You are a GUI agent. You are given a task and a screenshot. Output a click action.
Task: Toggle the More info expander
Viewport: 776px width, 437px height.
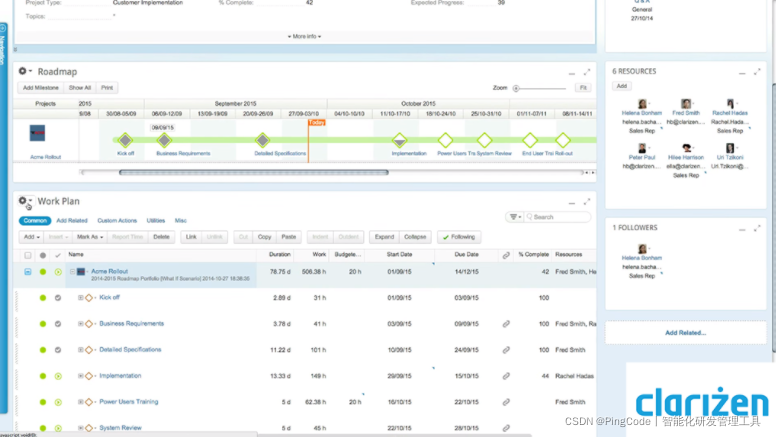pos(304,37)
